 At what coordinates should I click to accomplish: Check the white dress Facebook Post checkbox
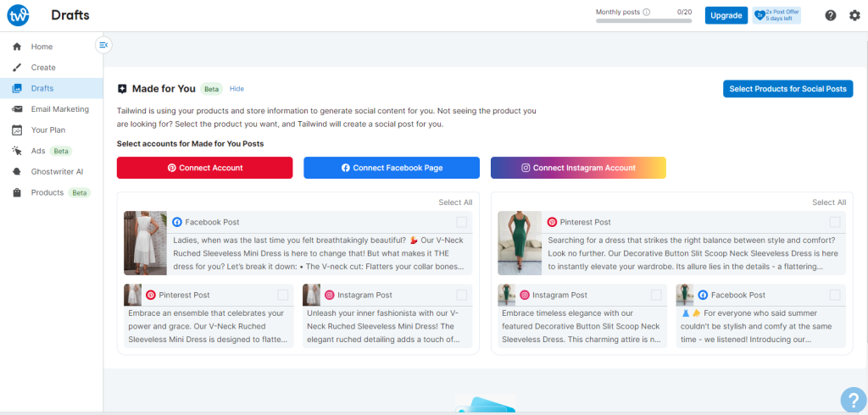462,222
